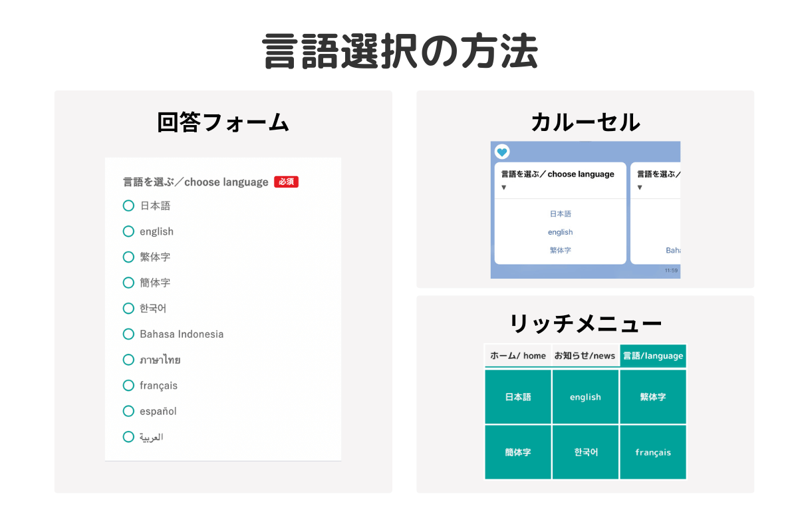The width and height of the screenshot is (798, 532).
Task: Switch to the お知らせ/news tab
Action: (x=585, y=356)
